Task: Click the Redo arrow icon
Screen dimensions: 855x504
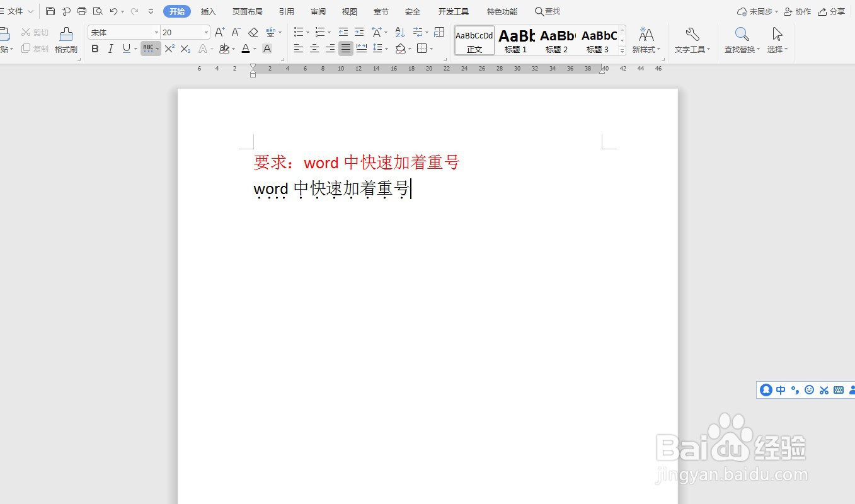Action: 134,11
